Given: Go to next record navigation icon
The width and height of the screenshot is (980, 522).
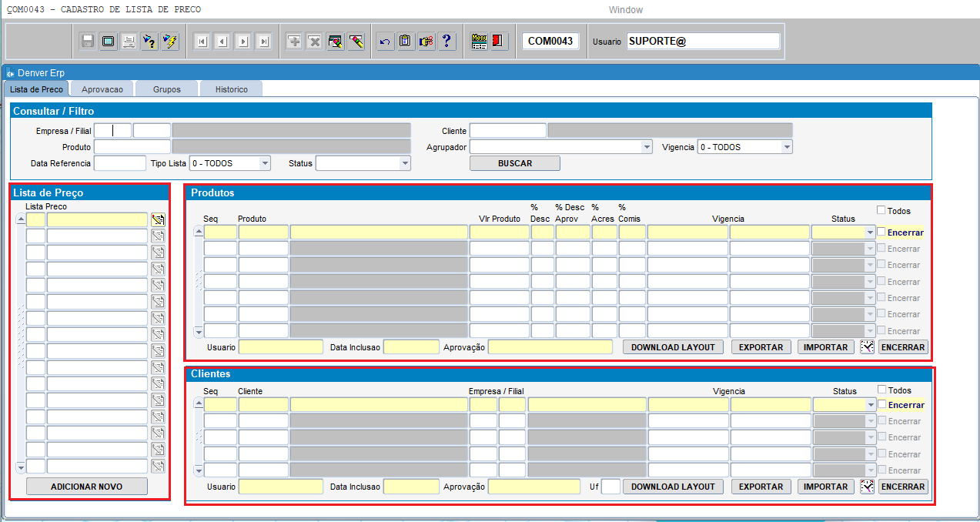Looking at the screenshot, I should pyautogui.click(x=243, y=42).
